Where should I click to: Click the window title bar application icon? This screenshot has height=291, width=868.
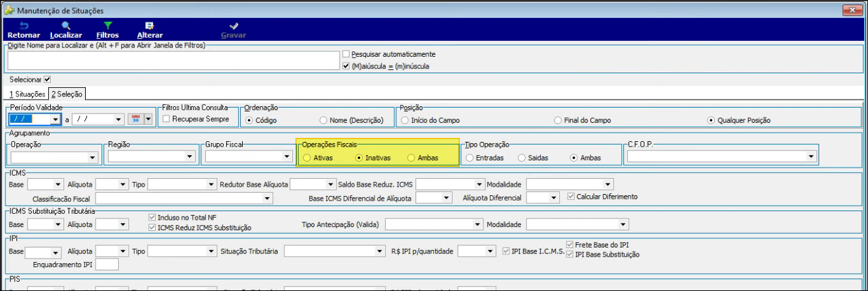[8, 11]
